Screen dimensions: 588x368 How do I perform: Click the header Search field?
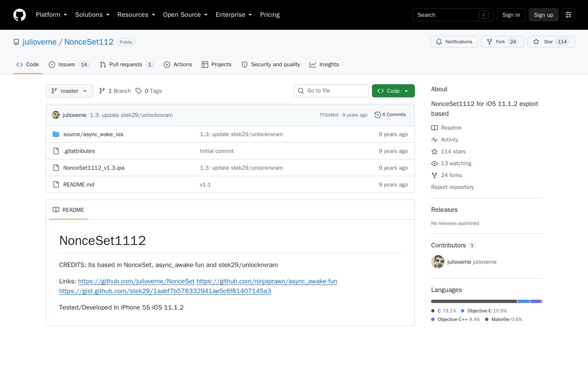(453, 15)
